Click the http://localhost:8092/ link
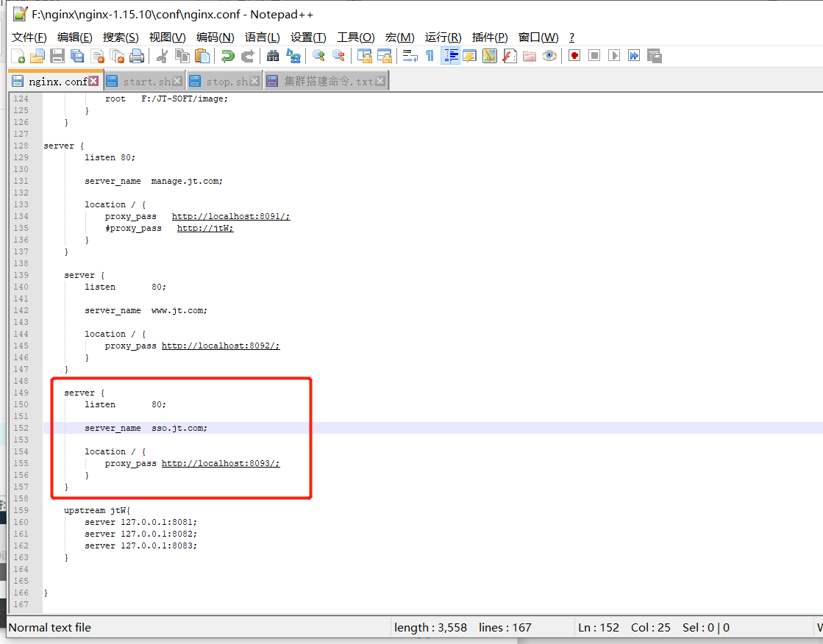This screenshot has width=823, height=644. pyautogui.click(x=221, y=346)
